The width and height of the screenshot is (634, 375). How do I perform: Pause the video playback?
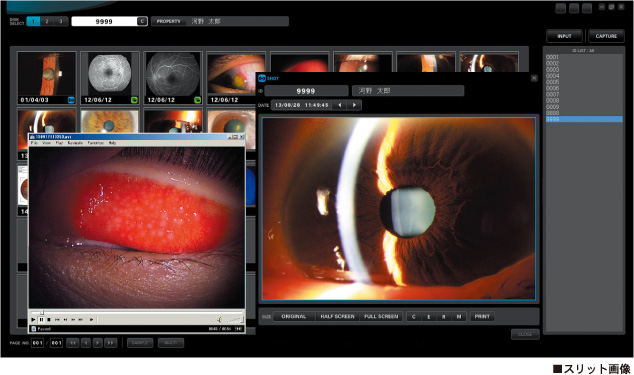pyautogui.click(x=41, y=320)
